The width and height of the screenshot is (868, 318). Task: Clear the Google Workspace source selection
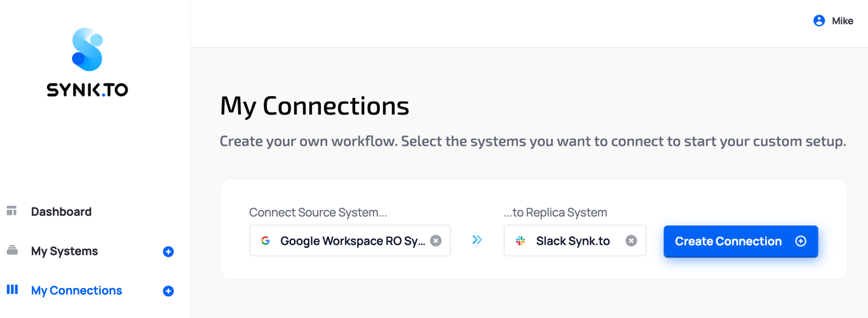click(436, 240)
